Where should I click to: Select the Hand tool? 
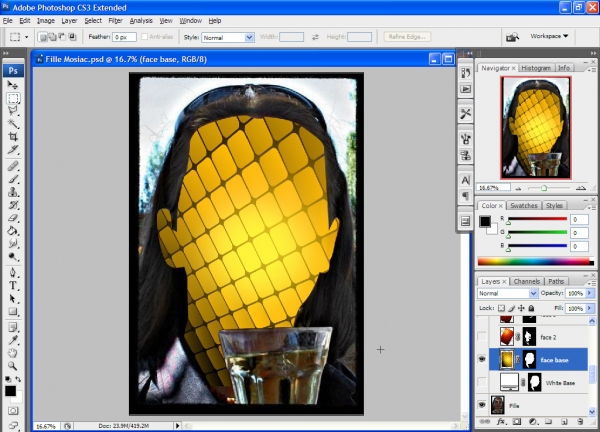13,353
